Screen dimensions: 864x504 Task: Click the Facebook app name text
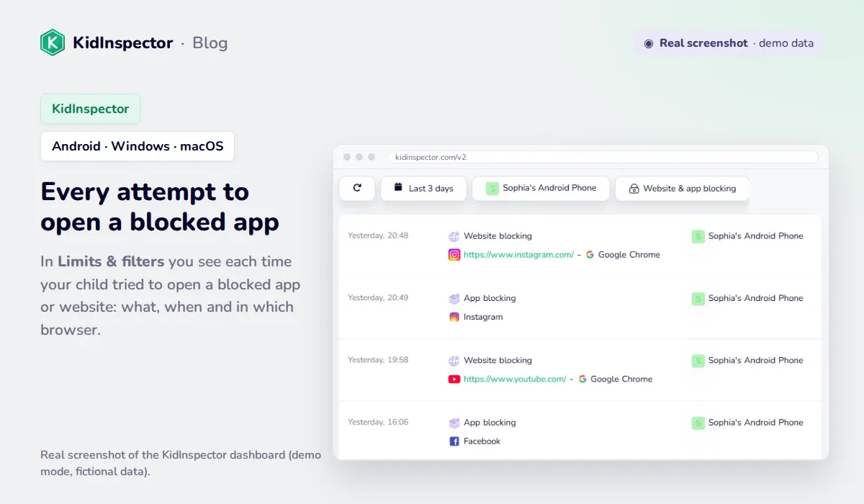pyautogui.click(x=482, y=441)
